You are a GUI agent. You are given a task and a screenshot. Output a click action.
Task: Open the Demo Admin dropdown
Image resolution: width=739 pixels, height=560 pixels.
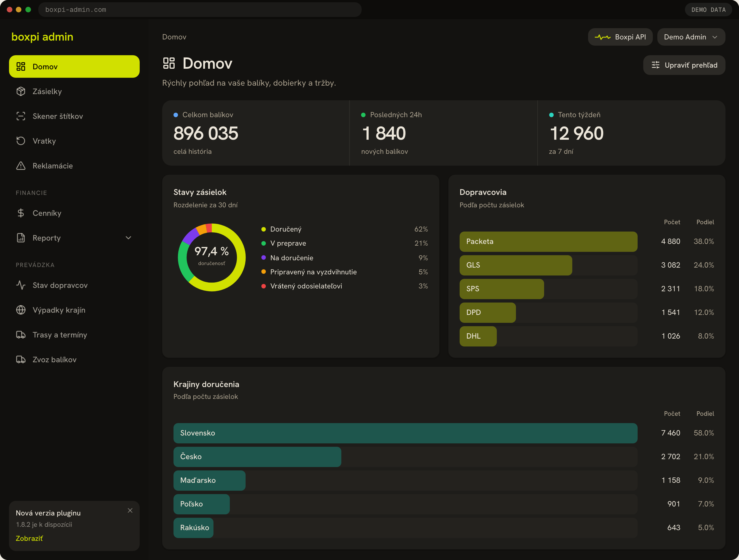click(x=691, y=37)
